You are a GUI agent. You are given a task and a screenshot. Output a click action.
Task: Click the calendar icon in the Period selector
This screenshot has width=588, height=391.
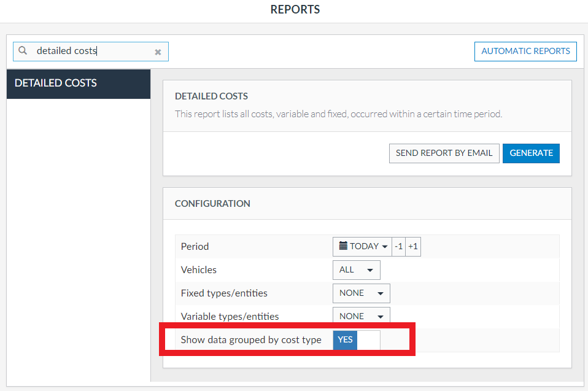click(343, 246)
